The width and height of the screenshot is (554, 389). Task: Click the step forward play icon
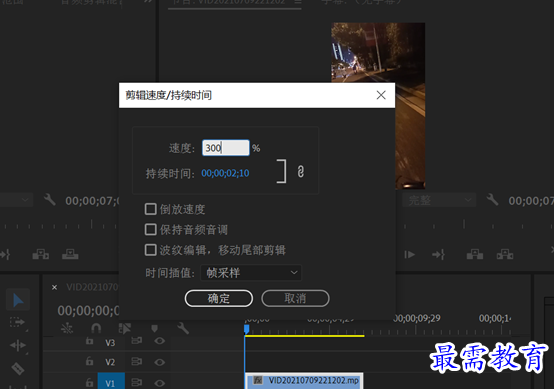[409, 254]
